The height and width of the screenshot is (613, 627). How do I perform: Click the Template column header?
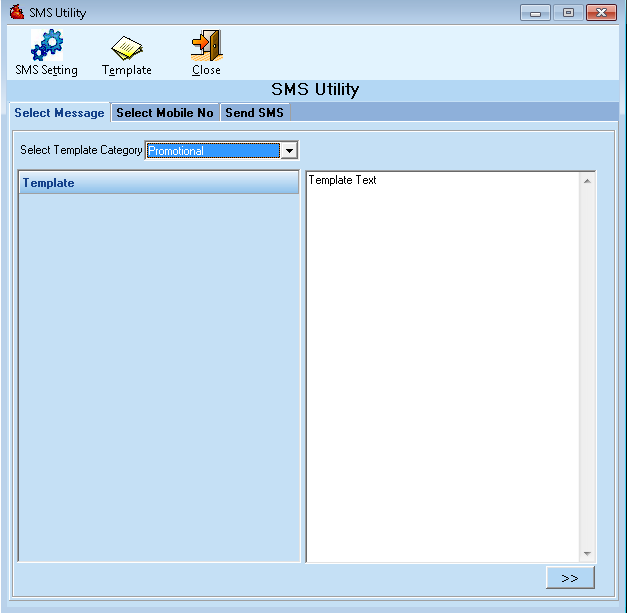[159, 183]
